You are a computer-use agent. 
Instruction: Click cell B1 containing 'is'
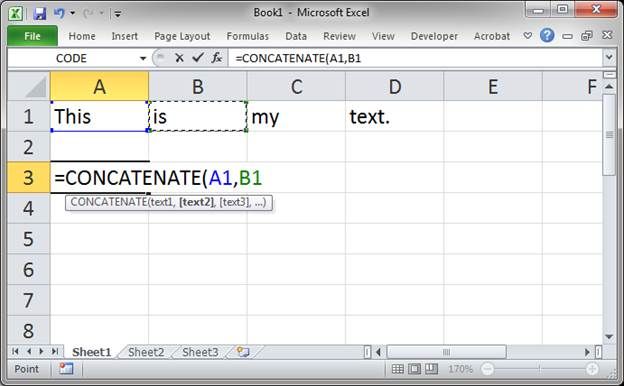click(x=198, y=116)
